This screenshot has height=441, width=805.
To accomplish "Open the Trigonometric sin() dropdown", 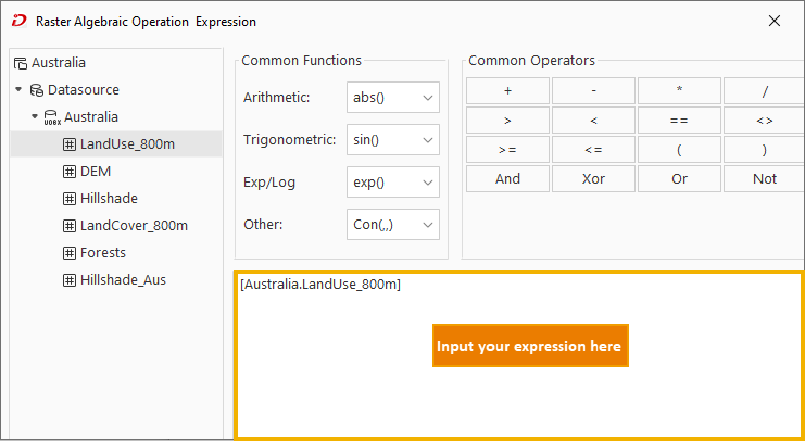I will coord(393,140).
